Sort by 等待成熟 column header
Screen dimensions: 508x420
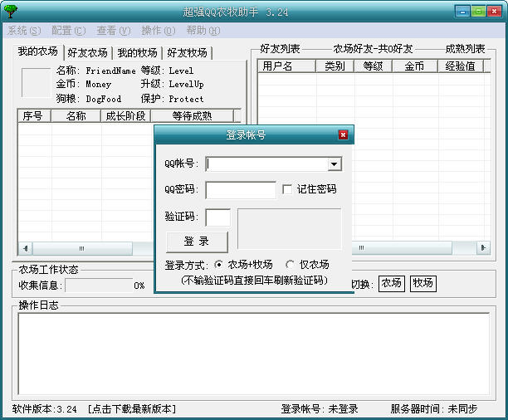click(192, 115)
